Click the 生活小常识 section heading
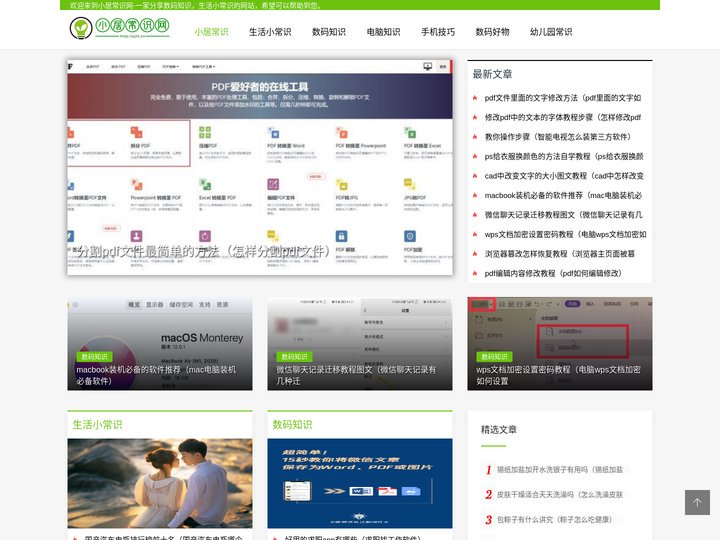Screen dimensions: 720x540 tap(97, 425)
